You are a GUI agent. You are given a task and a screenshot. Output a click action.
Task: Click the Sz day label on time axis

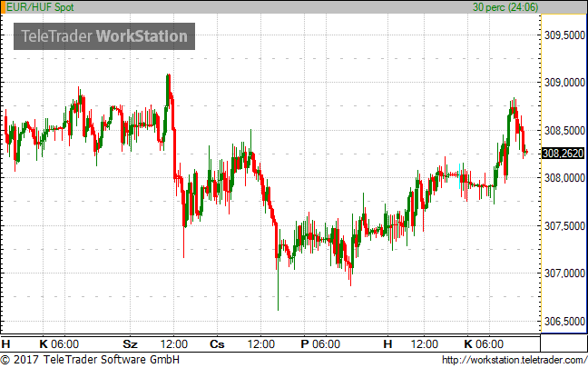[130, 344]
